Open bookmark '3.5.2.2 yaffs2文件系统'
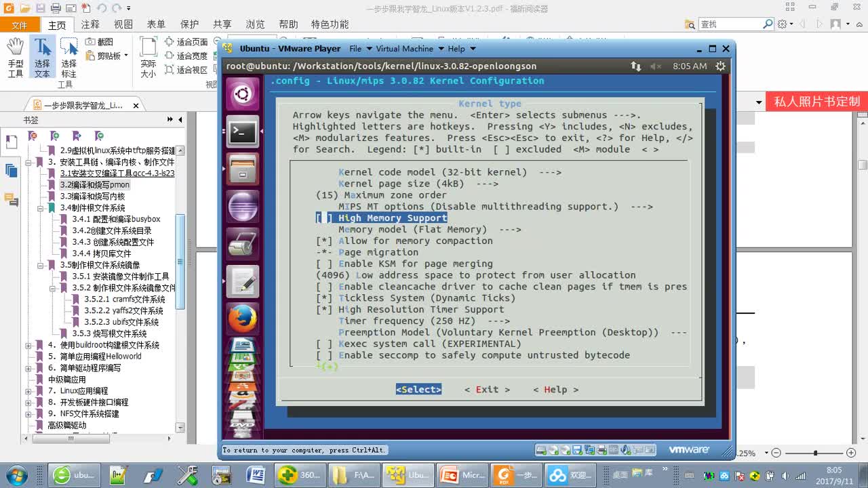Viewport: 868px width, 488px height. point(123,310)
